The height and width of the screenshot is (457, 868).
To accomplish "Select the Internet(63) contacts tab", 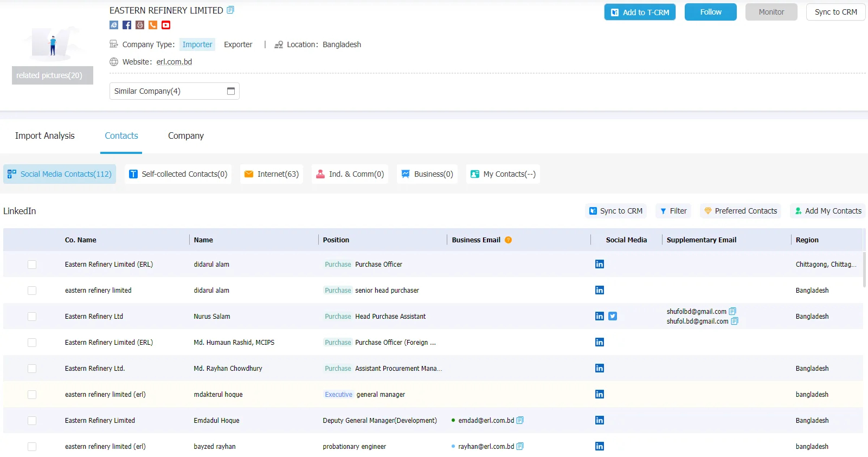I will [x=272, y=174].
